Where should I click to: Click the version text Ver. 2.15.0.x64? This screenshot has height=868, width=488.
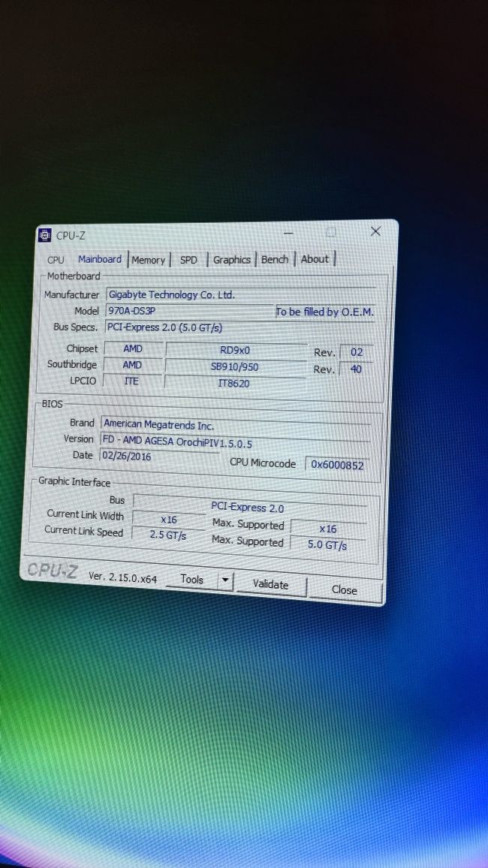pyautogui.click(x=123, y=577)
